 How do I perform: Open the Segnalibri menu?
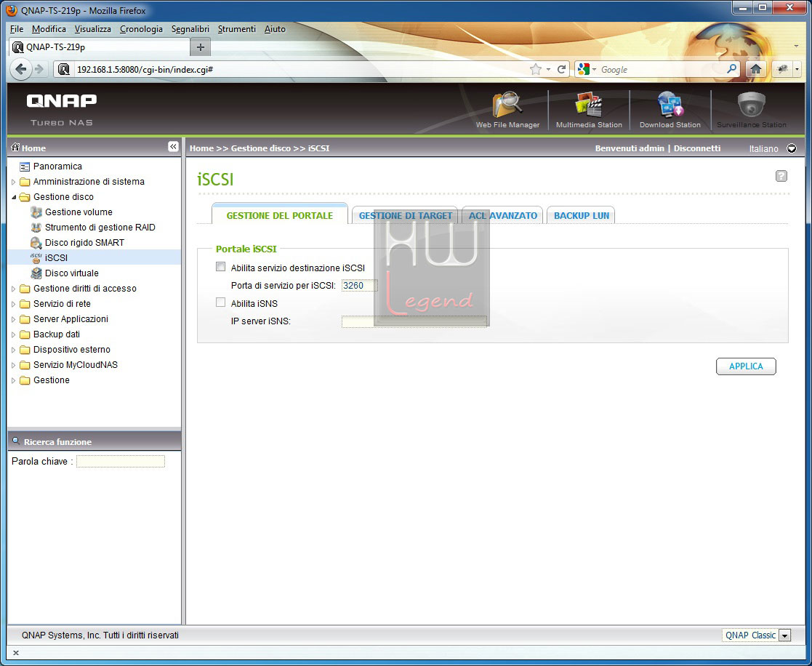190,29
